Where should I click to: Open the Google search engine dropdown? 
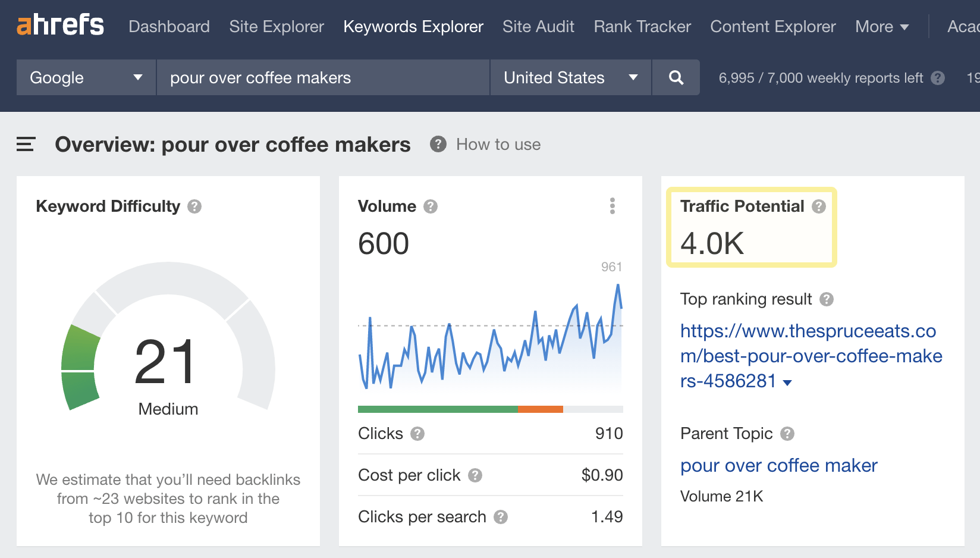[85, 77]
